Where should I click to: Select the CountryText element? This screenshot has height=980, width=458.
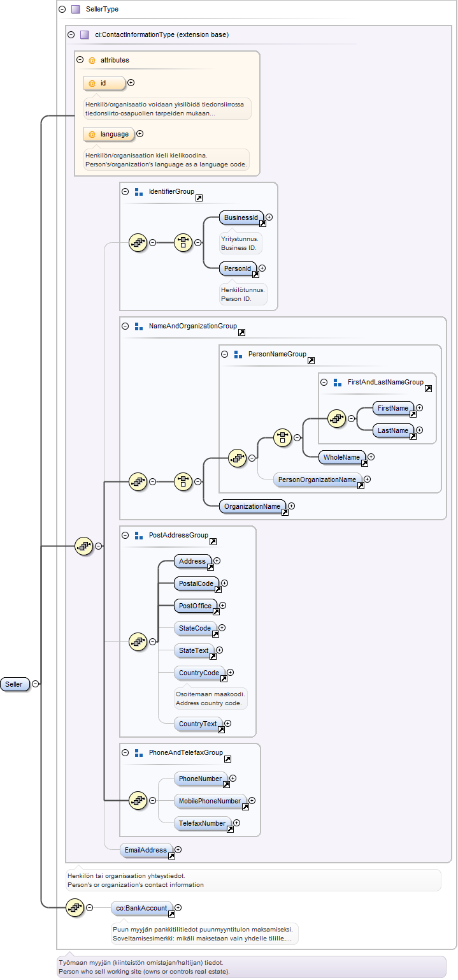pyautogui.click(x=198, y=724)
